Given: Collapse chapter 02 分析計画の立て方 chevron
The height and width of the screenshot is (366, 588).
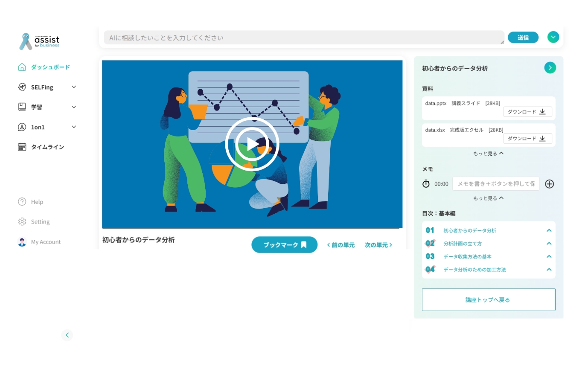Looking at the screenshot, I should point(549,244).
